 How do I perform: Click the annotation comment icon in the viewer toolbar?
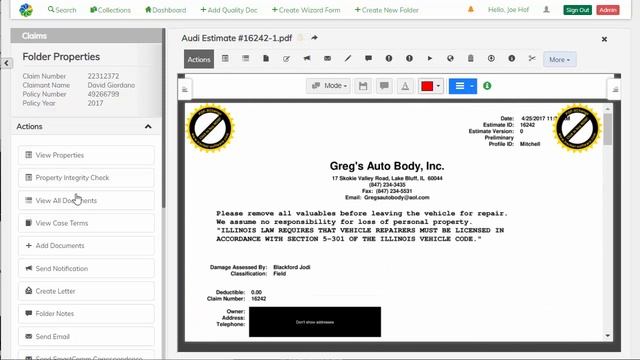(384, 86)
